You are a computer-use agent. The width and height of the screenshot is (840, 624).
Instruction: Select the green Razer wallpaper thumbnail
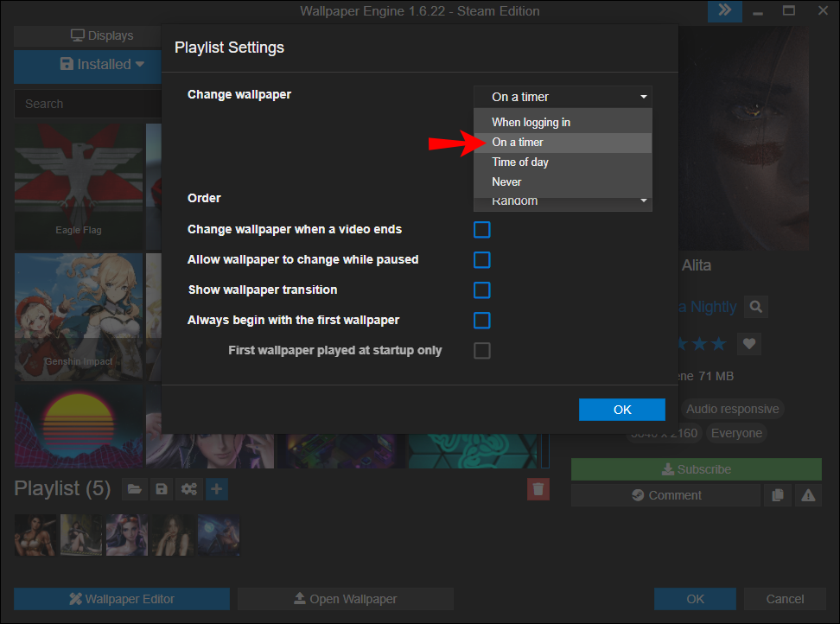[473, 451]
